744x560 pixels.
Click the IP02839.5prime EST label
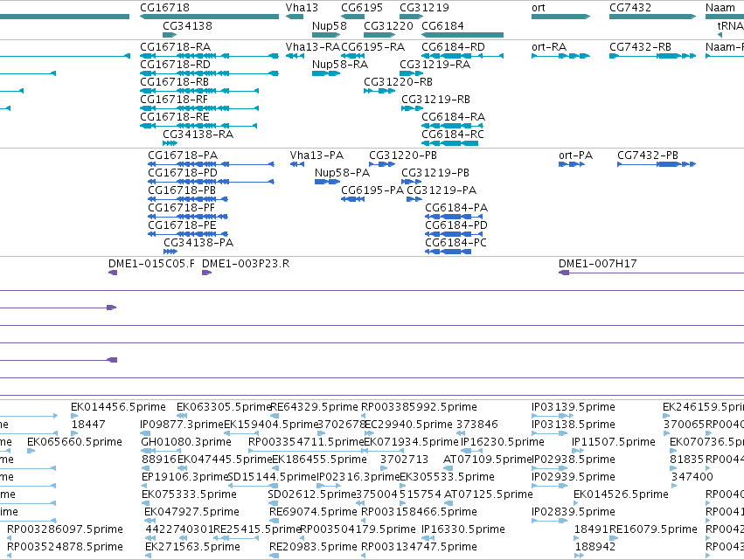(574, 512)
